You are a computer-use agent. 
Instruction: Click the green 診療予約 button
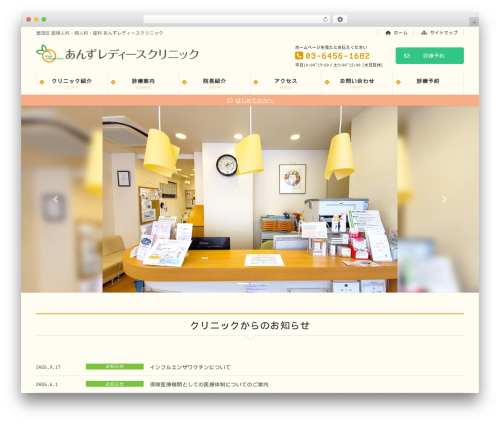430,56
